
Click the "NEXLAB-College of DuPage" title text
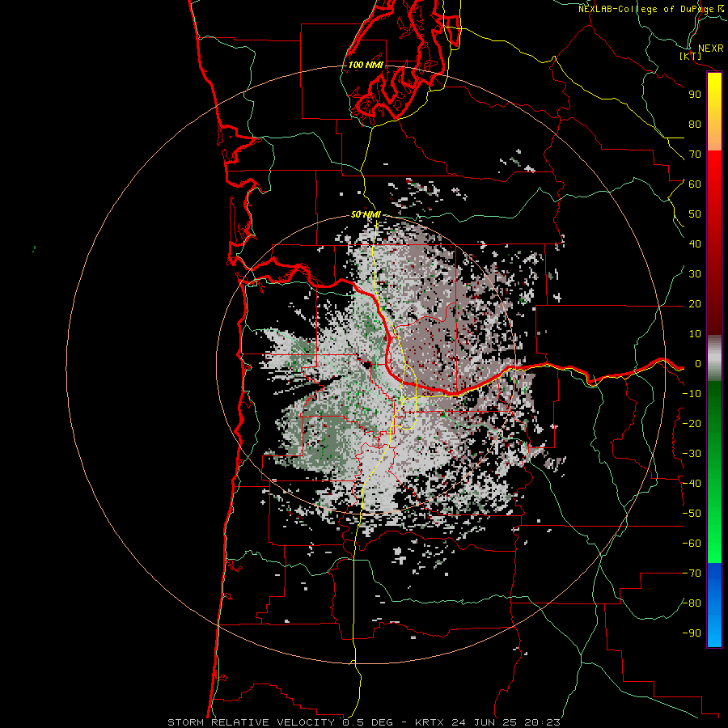(x=645, y=9)
